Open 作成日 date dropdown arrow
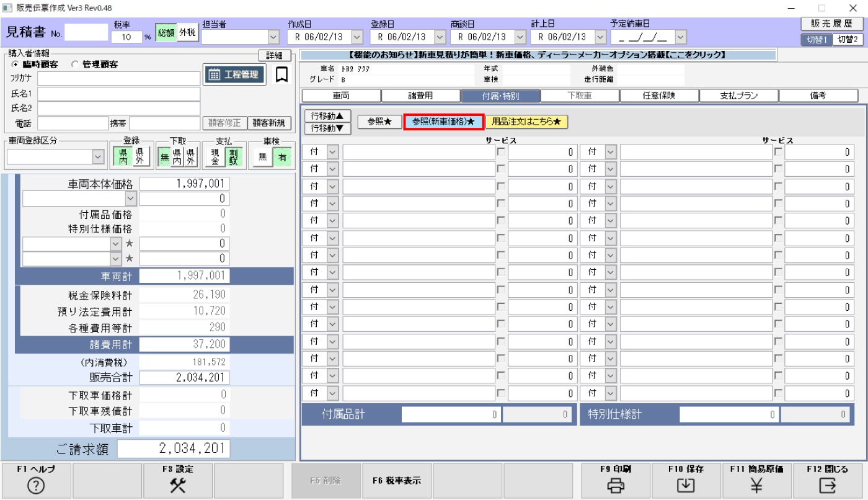Screen dimensions: 868x500 (x=356, y=37)
